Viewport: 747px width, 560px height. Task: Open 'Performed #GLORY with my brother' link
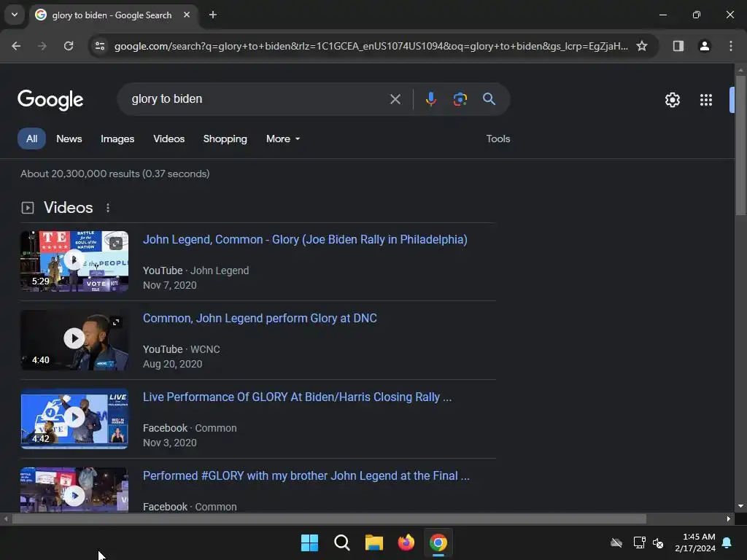click(306, 475)
